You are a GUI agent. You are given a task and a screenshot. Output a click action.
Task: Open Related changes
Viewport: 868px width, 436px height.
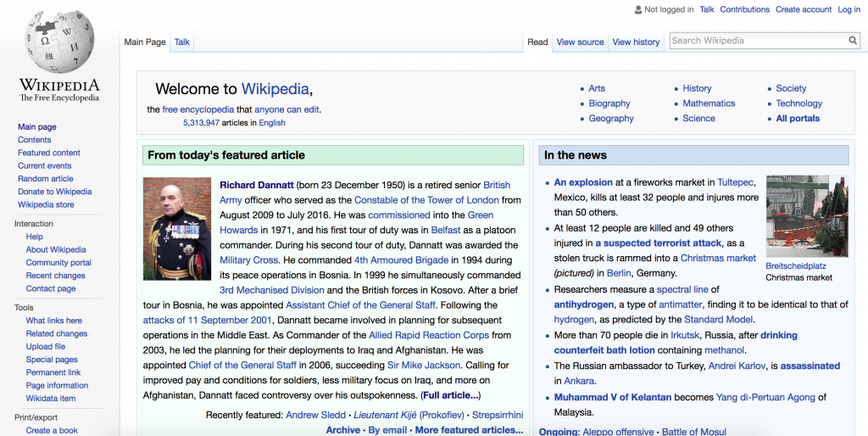pos(57,333)
